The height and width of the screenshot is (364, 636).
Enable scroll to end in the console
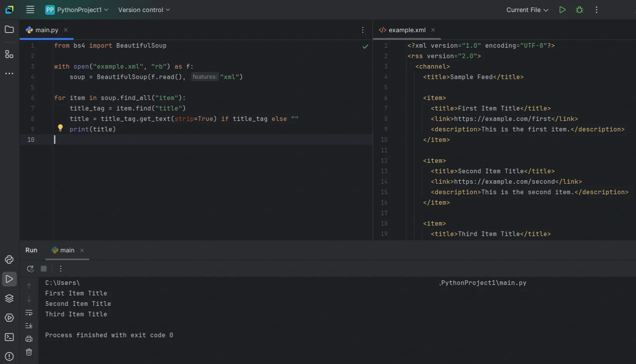pyautogui.click(x=29, y=326)
